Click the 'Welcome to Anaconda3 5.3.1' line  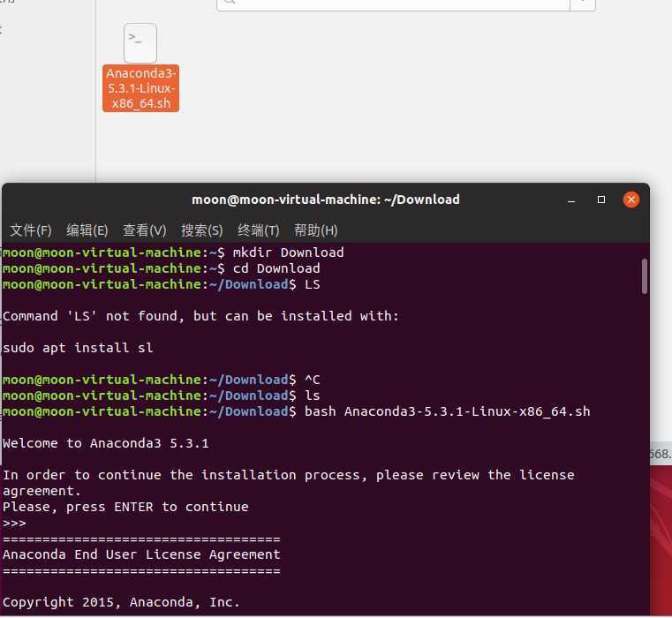click(106, 443)
